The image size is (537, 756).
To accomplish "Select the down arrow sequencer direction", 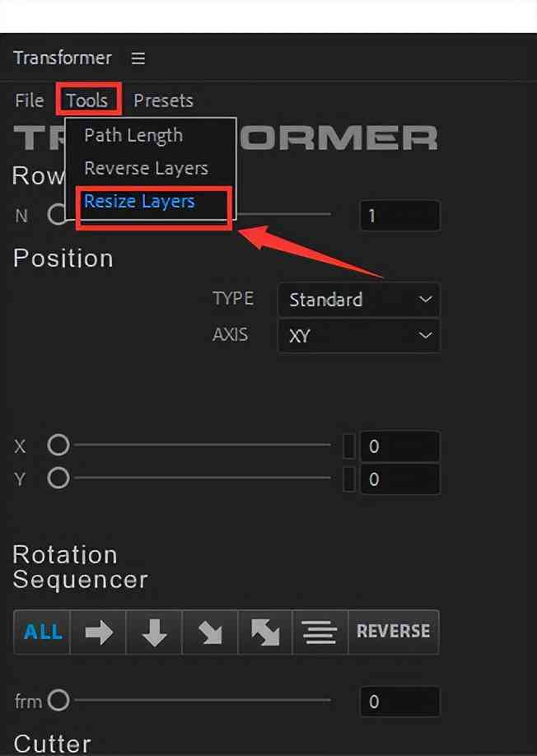I will coord(154,632).
